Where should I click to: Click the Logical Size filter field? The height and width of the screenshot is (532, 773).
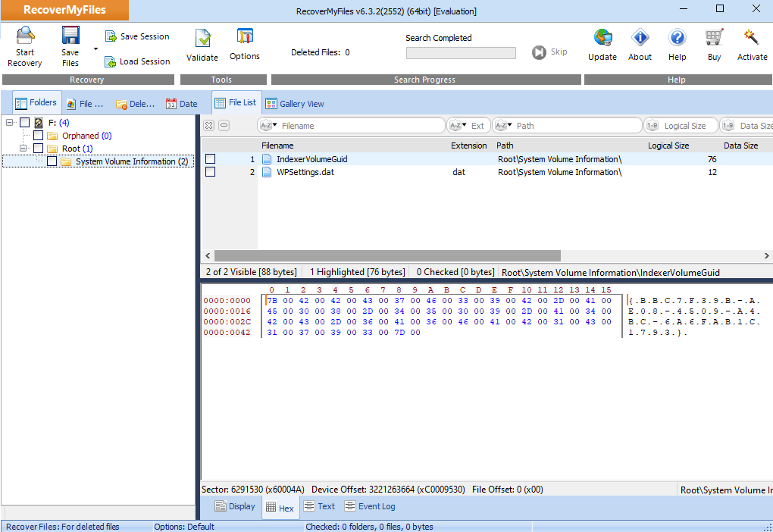[681, 126]
